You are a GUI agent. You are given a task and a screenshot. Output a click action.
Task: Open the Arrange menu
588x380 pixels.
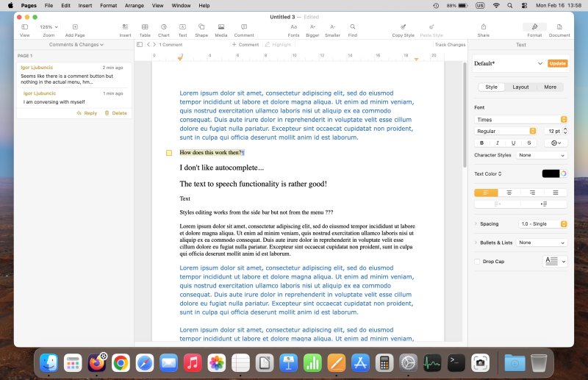tap(135, 5)
